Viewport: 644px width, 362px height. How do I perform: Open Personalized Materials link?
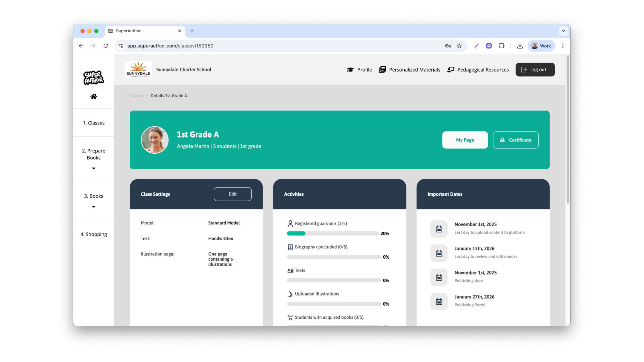click(x=409, y=69)
